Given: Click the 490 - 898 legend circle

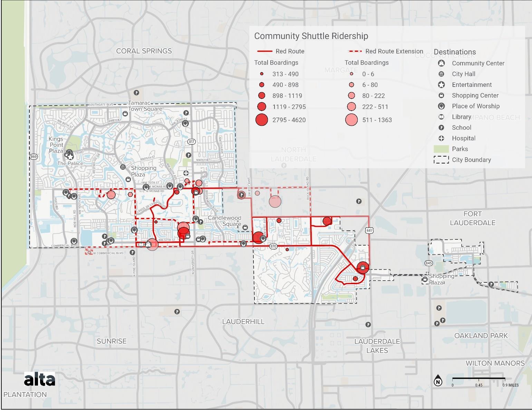Looking at the screenshot, I should tap(262, 84).
